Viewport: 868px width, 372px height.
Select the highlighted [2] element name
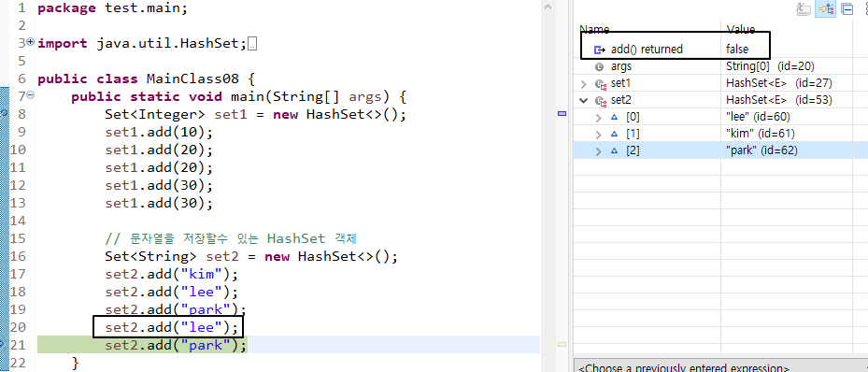pos(633,150)
